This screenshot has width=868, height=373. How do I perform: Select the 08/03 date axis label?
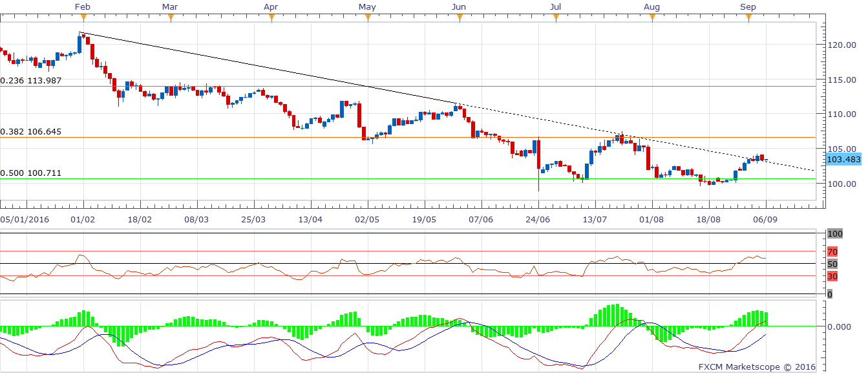[196, 220]
